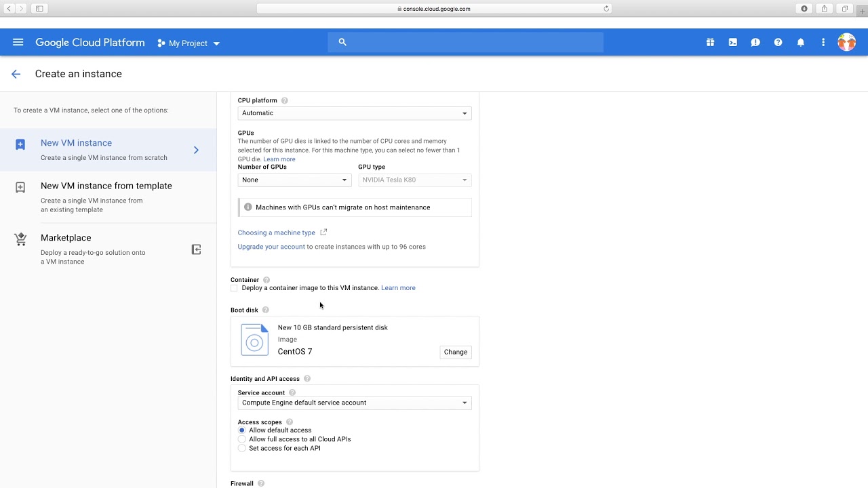Click help icon next to Boot disk
The image size is (868, 488).
click(265, 310)
